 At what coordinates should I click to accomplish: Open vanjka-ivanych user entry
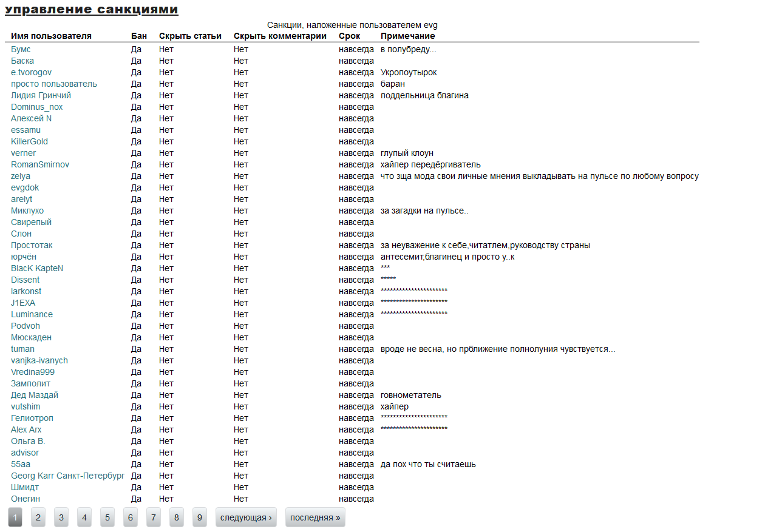pos(39,360)
